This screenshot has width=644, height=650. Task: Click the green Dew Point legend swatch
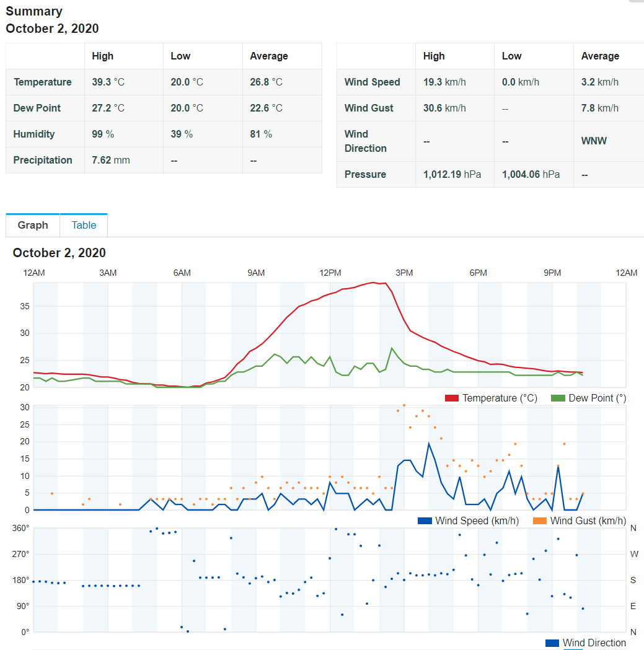tap(558, 398)
